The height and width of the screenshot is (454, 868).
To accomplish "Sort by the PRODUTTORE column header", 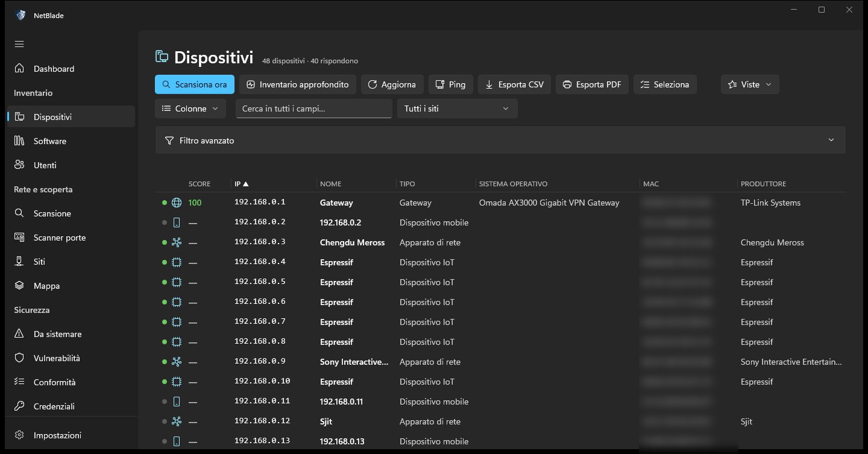I will [763, 184].
